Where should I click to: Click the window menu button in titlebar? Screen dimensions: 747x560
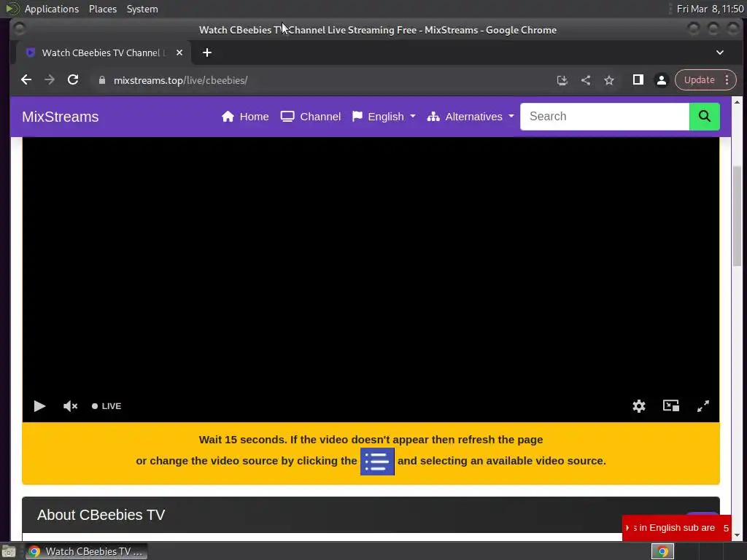(20, 29)
